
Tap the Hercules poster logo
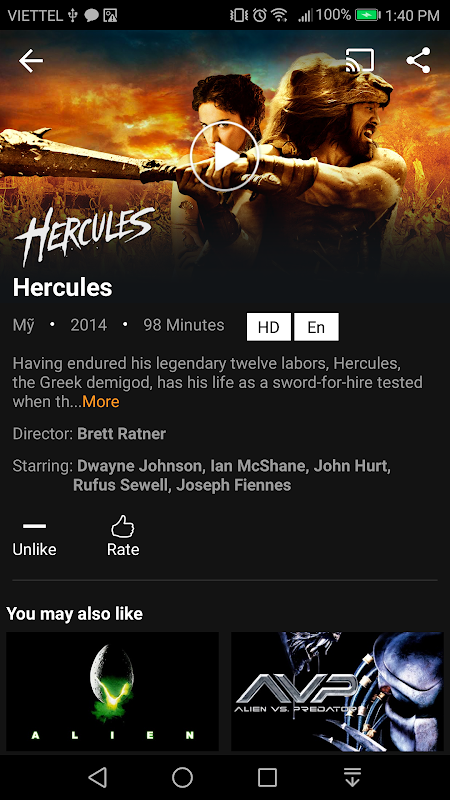[x=84, y=235]
